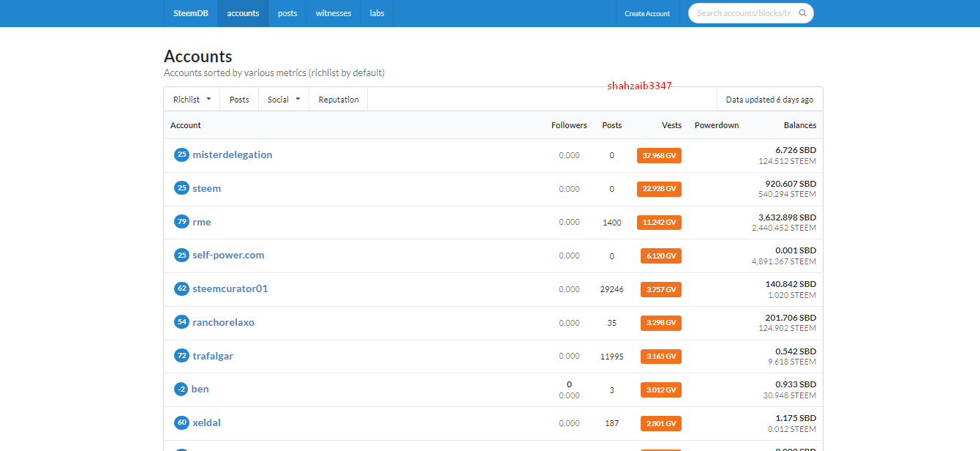The height and width of the screenshot is (451, 980).
Task: Click reputation badge 72 beside trafalgar
Action: click(x=181, y=356)
